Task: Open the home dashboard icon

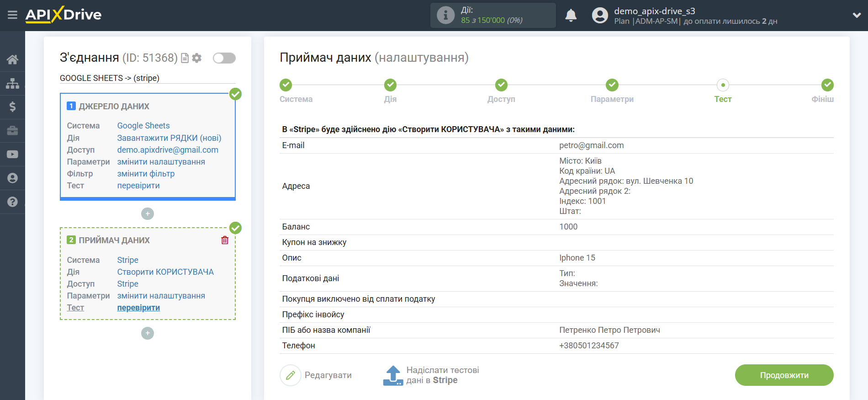Action: pos(12,59)
